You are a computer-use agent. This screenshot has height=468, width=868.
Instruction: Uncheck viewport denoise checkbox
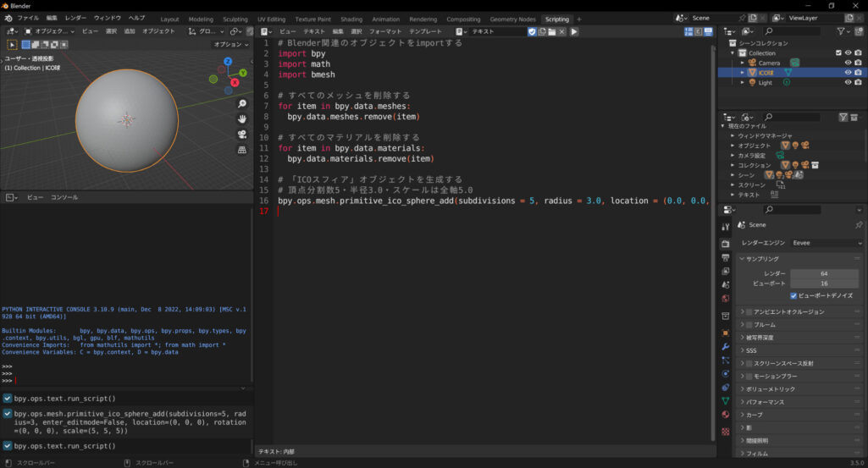(x=793, y=295)
